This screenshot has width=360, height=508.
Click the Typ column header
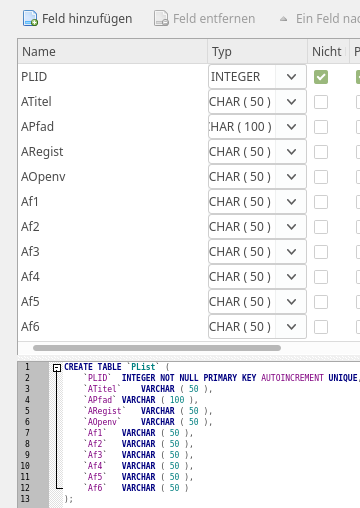[257, 52]
